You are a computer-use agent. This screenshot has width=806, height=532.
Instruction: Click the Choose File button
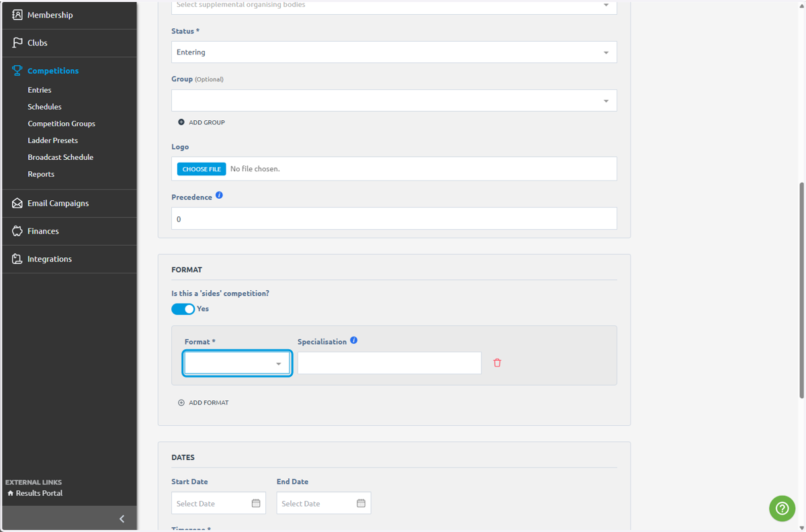click(201, 169)
